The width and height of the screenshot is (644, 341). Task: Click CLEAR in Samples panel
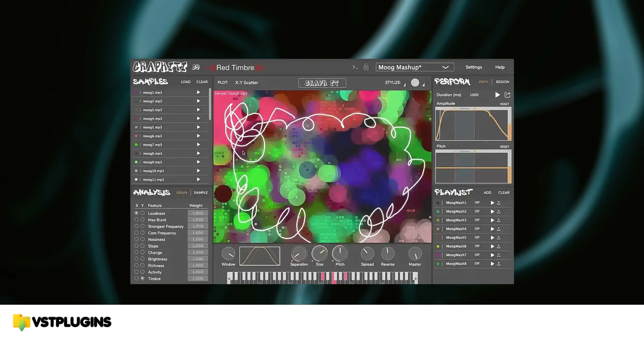click(x=202, y=82)
